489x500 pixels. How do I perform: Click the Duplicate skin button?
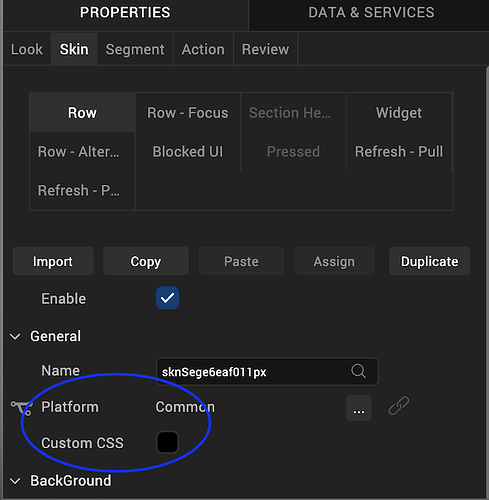(x=429, y=261)
